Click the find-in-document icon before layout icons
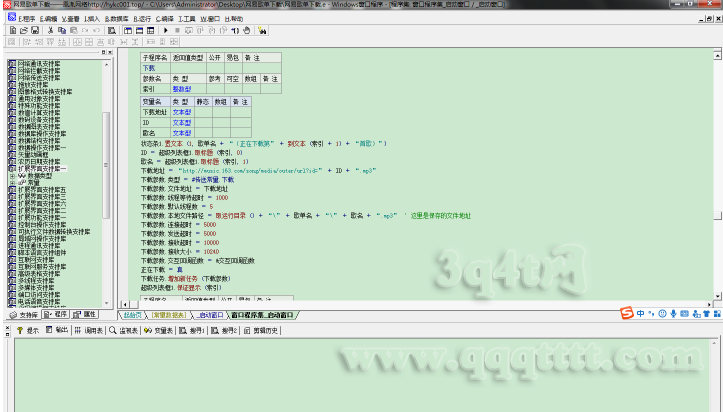Viewport: 723px width, 412px height. pos(112,30)
